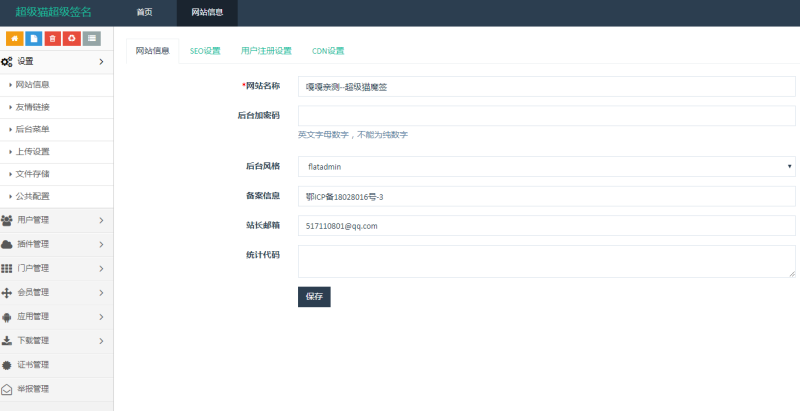Click the red recycle icon button
The width and height of the screenshot is (800, 411).
click(x=72, y=38)
